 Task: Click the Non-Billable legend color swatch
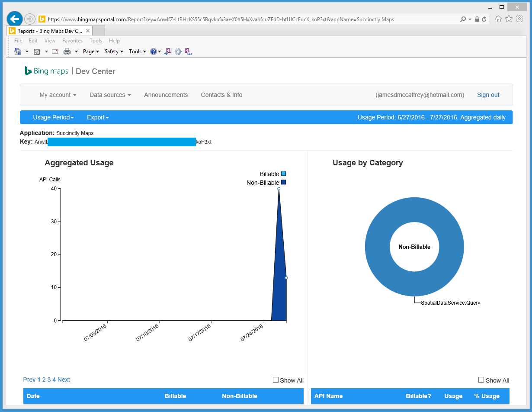pyautogui.click(x=283, y=182)
